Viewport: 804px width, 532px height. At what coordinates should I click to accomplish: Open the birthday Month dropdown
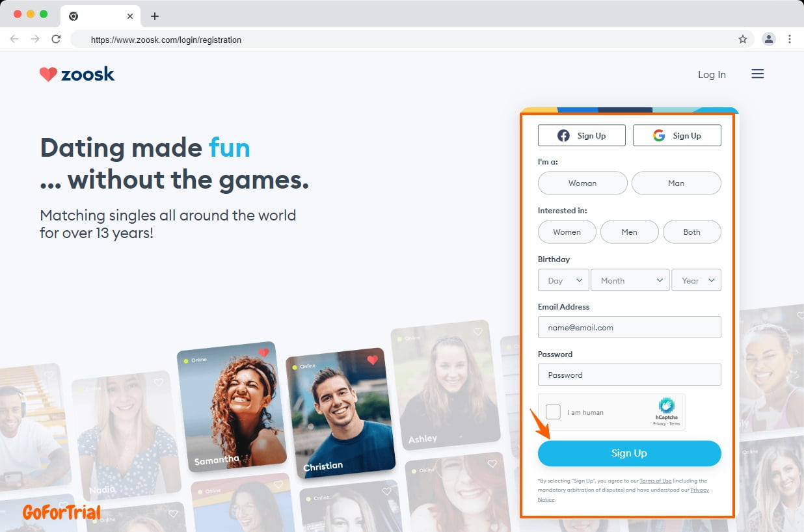coord(630,280)
